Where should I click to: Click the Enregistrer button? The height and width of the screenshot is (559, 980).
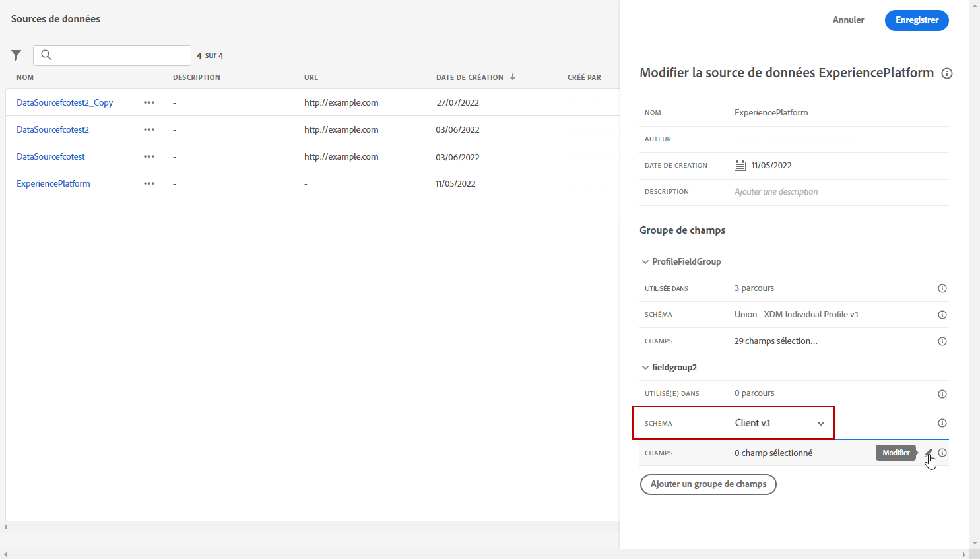coord(917,20)
